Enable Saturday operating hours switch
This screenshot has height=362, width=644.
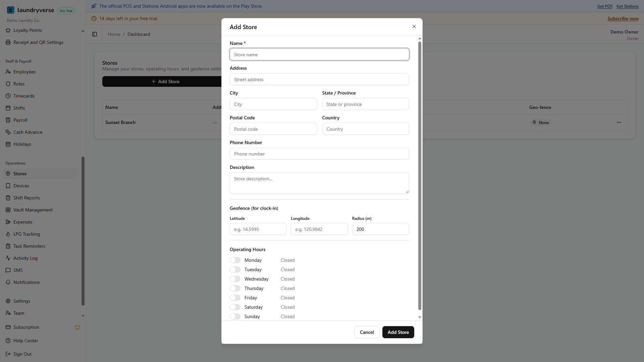coord(235,307)
